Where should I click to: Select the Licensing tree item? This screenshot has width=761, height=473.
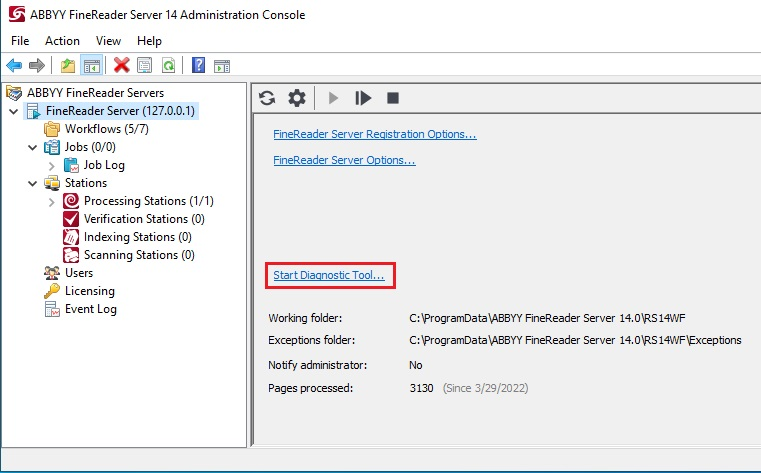tap(90, 291)
